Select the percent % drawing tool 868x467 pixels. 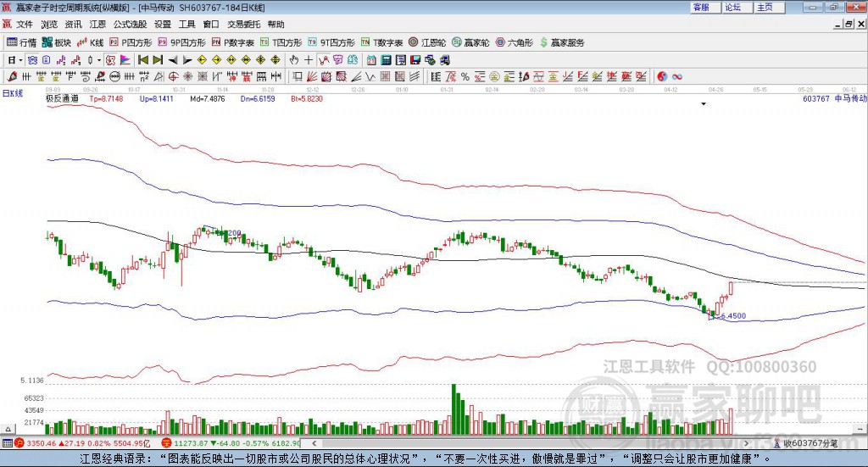465,76
